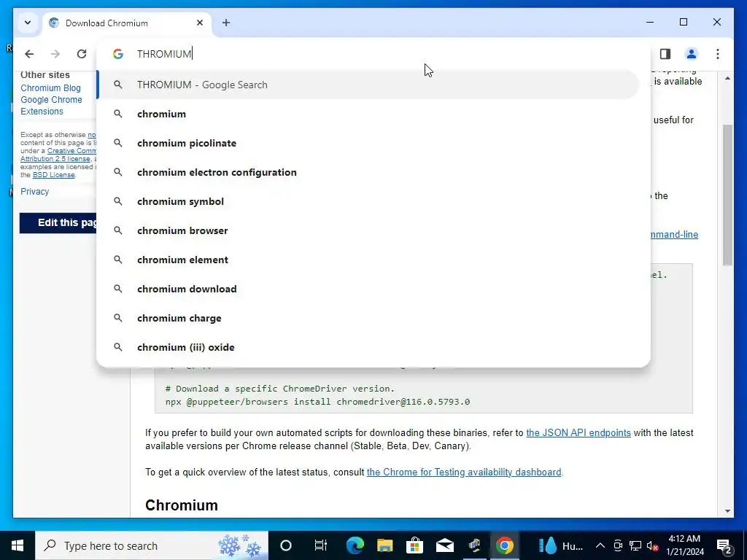Open the Chromium Blog link
Image resolution: width=747 pixels, height=560 pixels.
(x=50, y=88)
